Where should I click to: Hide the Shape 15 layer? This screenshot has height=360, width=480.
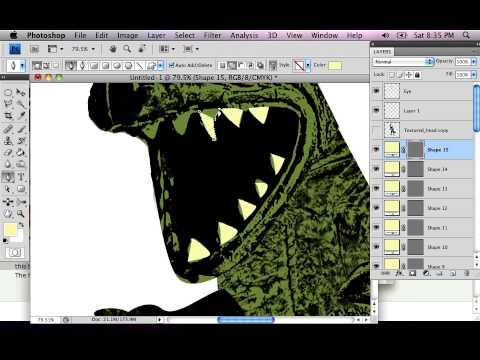tap(376, 149)
